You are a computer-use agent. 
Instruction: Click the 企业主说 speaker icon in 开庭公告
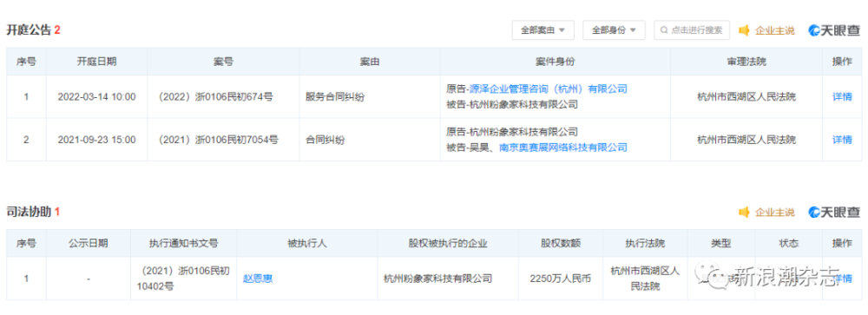pyautogui.click(x=745, y=30)
